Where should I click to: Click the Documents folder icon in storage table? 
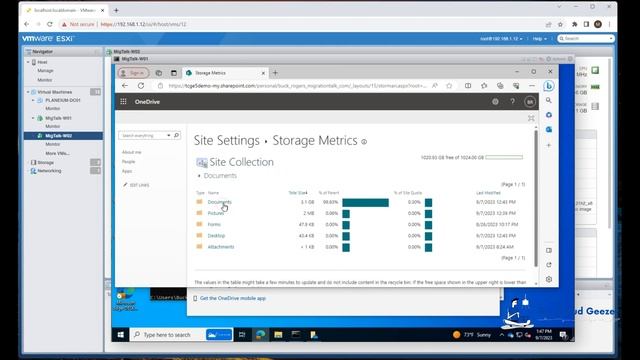point(199,202)
